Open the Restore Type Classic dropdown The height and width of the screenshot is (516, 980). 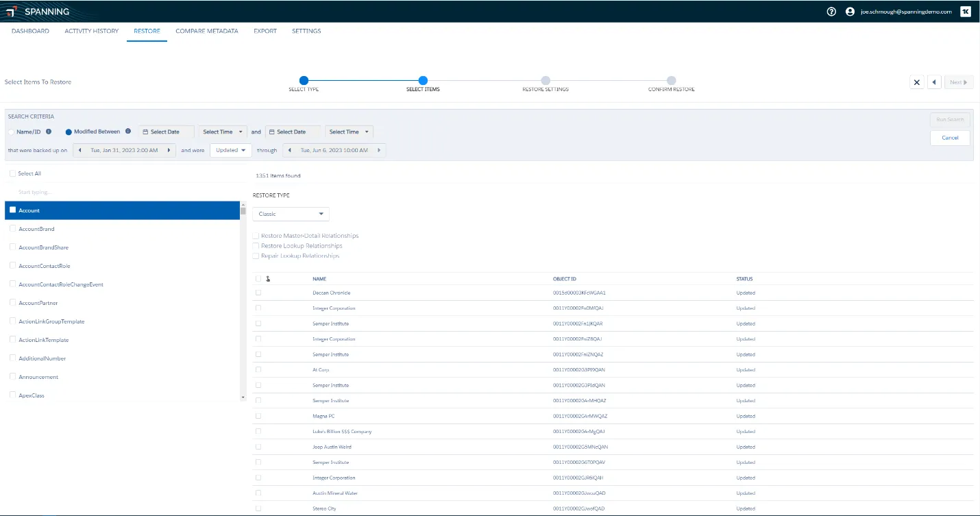click(291, 214)
